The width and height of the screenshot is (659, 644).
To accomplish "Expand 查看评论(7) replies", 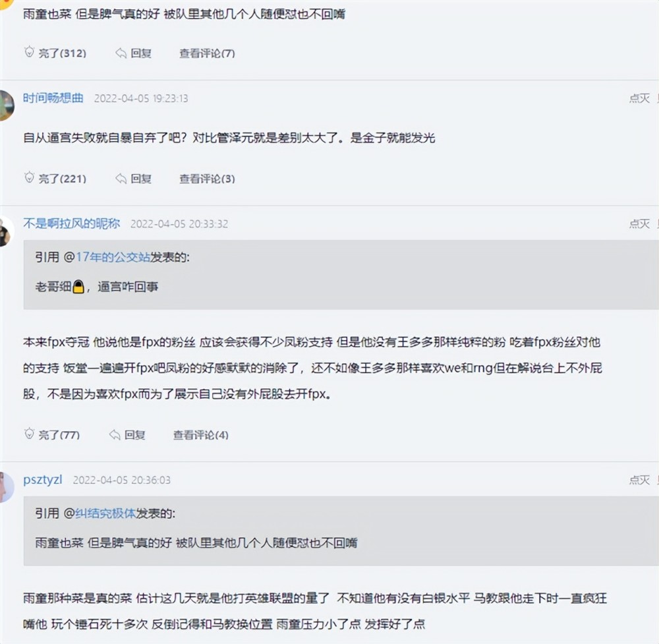I will (x=207, y=53).
